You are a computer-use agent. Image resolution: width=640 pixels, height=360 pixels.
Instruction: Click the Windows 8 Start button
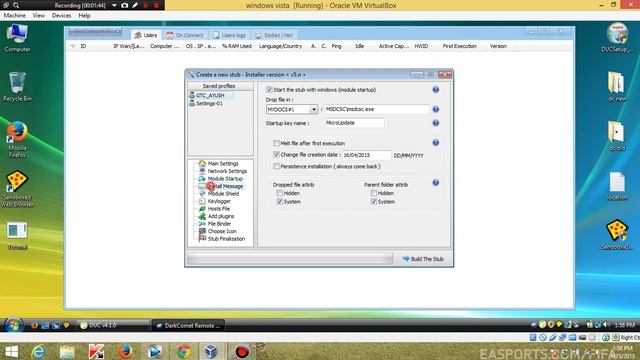(x=11, y=351)
